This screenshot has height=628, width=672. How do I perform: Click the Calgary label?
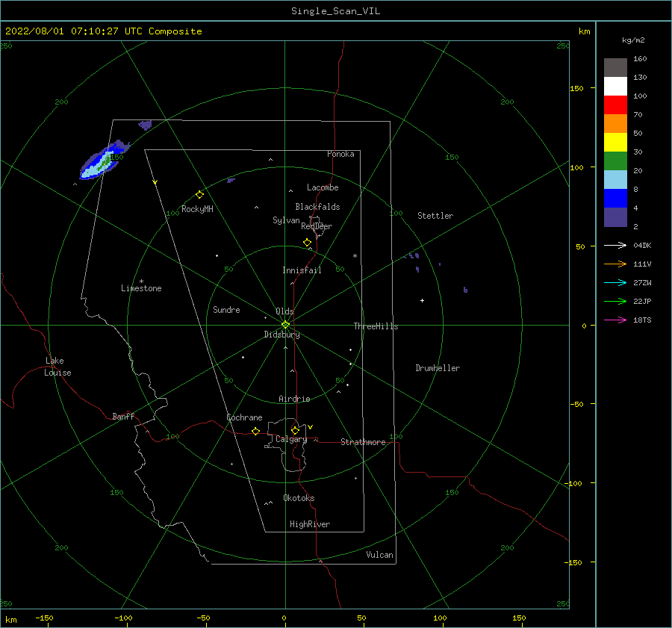pos(291,439)
